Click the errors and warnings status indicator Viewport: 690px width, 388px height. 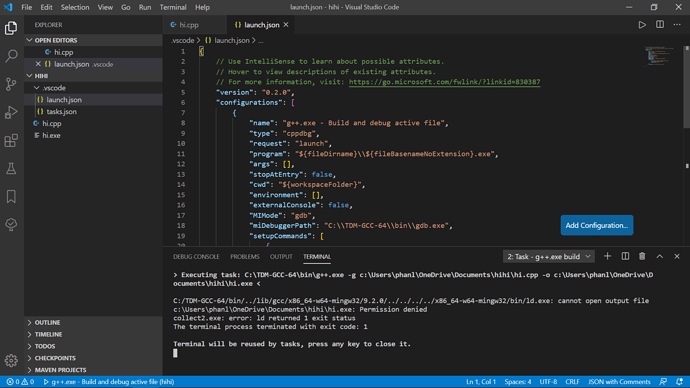tap(20, 382)
